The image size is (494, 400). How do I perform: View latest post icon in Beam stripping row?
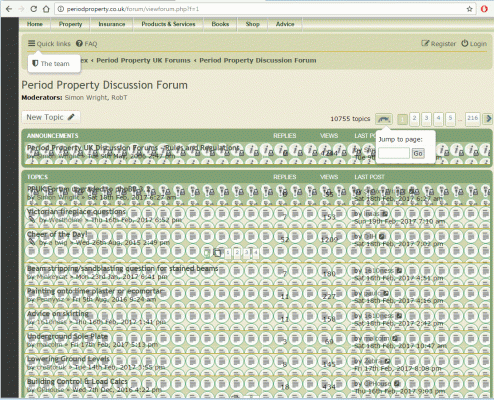click(399, 270)
